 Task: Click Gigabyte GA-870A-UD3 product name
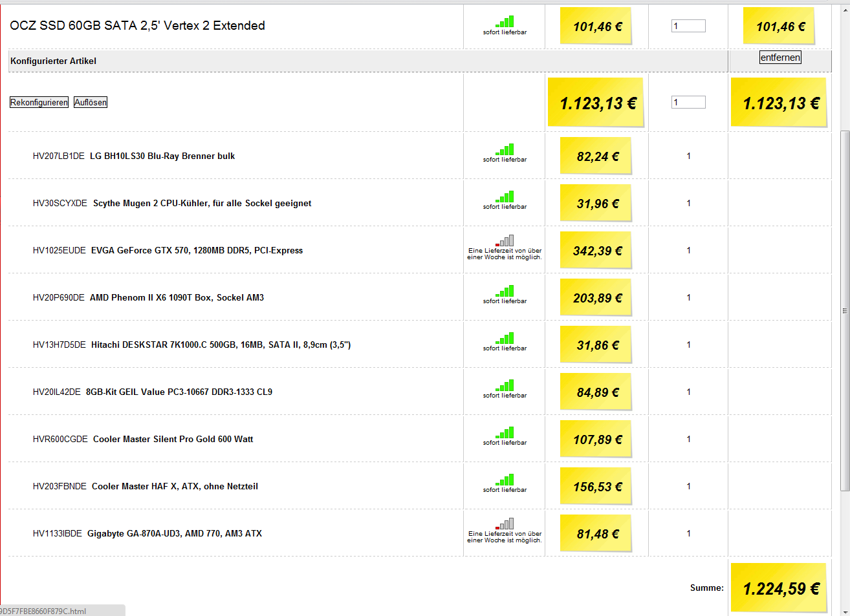[x=175, y=533]
